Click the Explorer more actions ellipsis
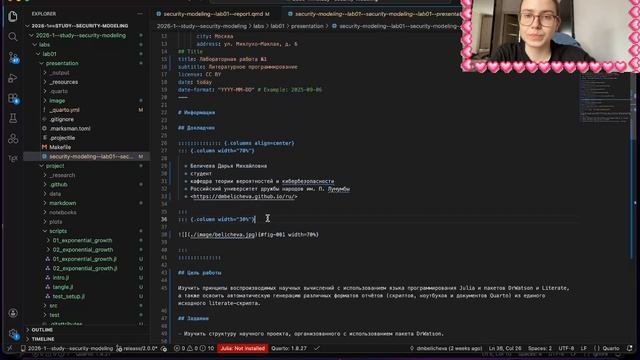This screenshot has height=360, width=640. pos(140,14)
